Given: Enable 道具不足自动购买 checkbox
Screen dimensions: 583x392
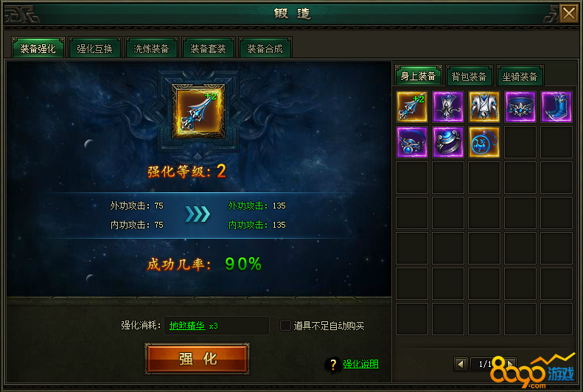Looking at the screenshot, I should click(285, 326).
